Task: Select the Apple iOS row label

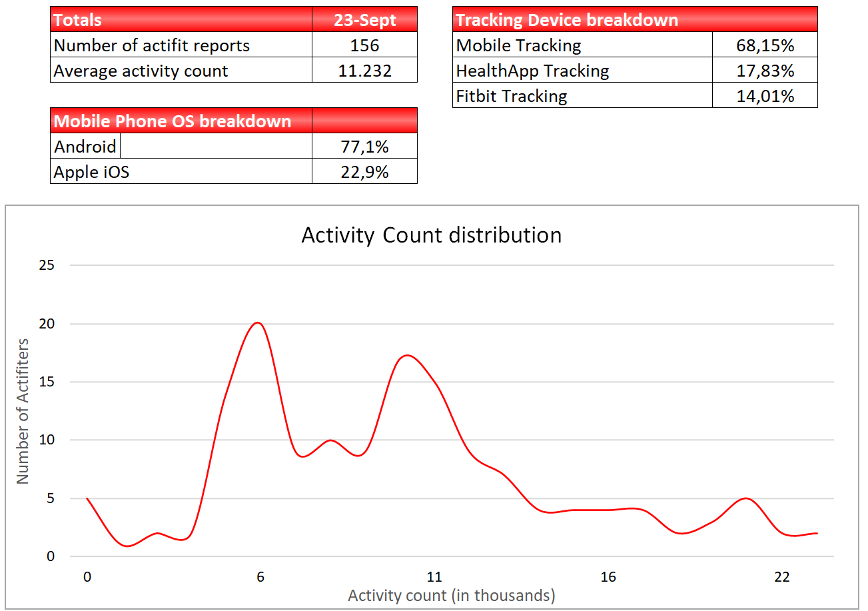Action: point(181,172)
